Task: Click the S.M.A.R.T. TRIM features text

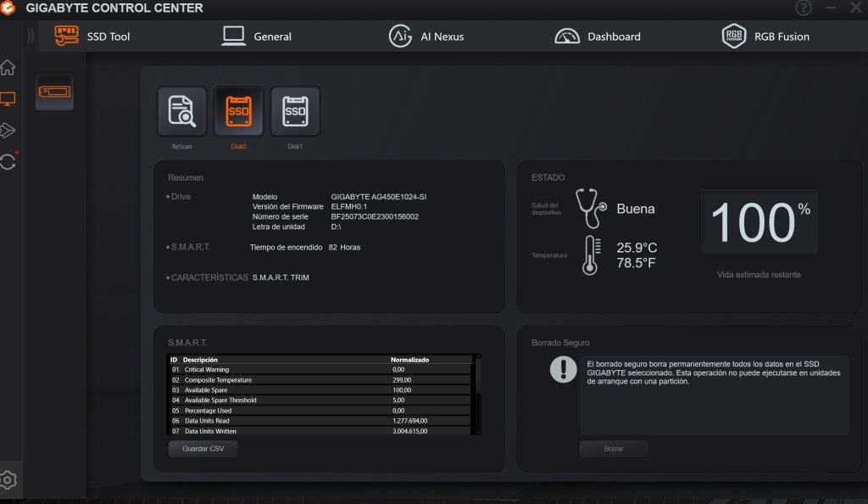Action: (281, 277)
